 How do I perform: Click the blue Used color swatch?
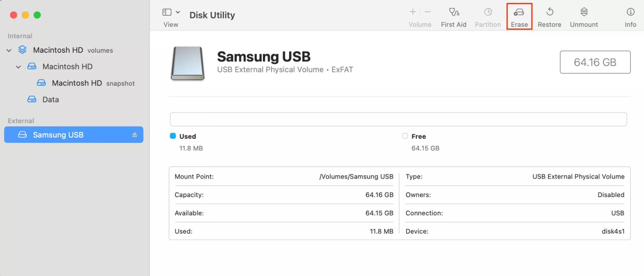pos(173,136)
